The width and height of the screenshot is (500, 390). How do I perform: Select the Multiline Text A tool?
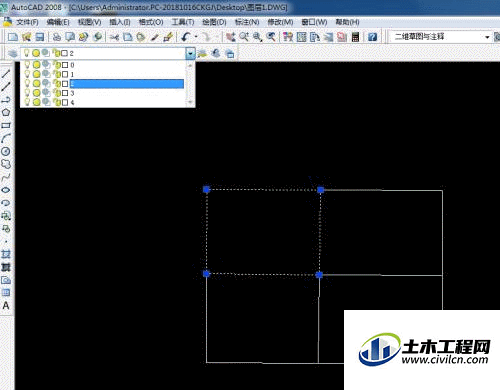click(x=6, y=305)
